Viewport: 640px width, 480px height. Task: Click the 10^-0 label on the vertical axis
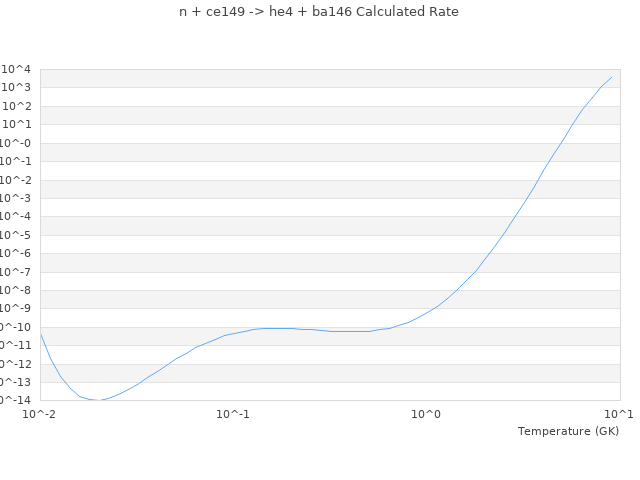pyautogui.click(x=17, y=143)
